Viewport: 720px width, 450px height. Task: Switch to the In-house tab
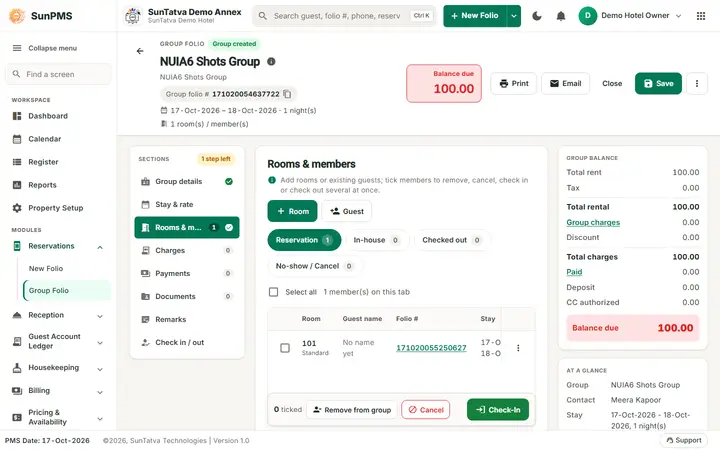[376, 240]
